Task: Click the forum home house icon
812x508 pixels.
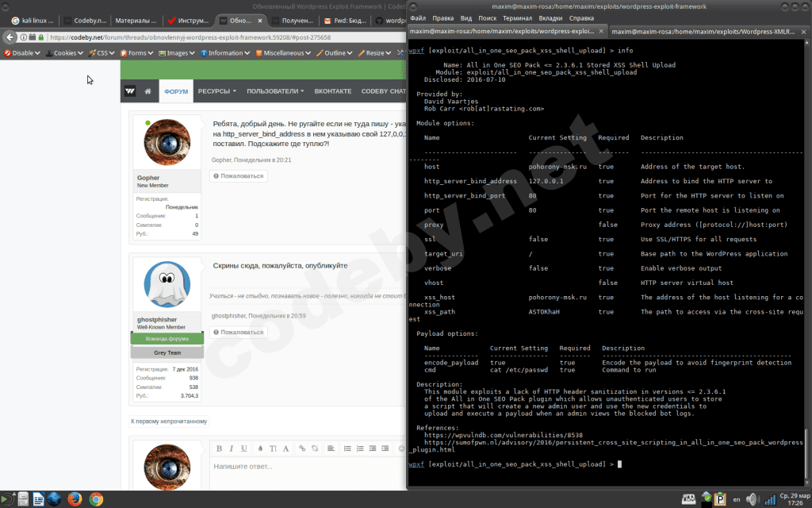Action: (147, 91)
